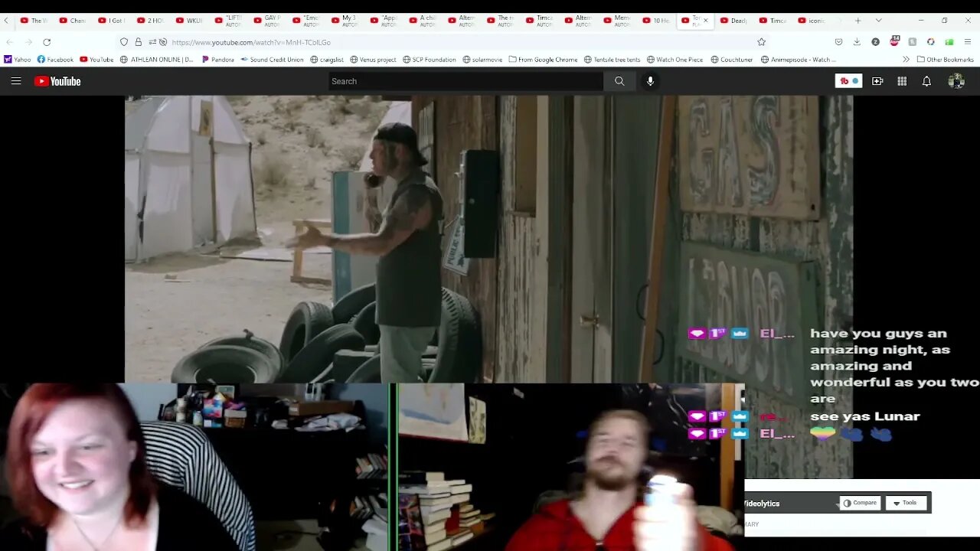This screenshot has width=980, height=551.
Task: Open the YouTube hamburger guide menu
Action: (16, 81)
